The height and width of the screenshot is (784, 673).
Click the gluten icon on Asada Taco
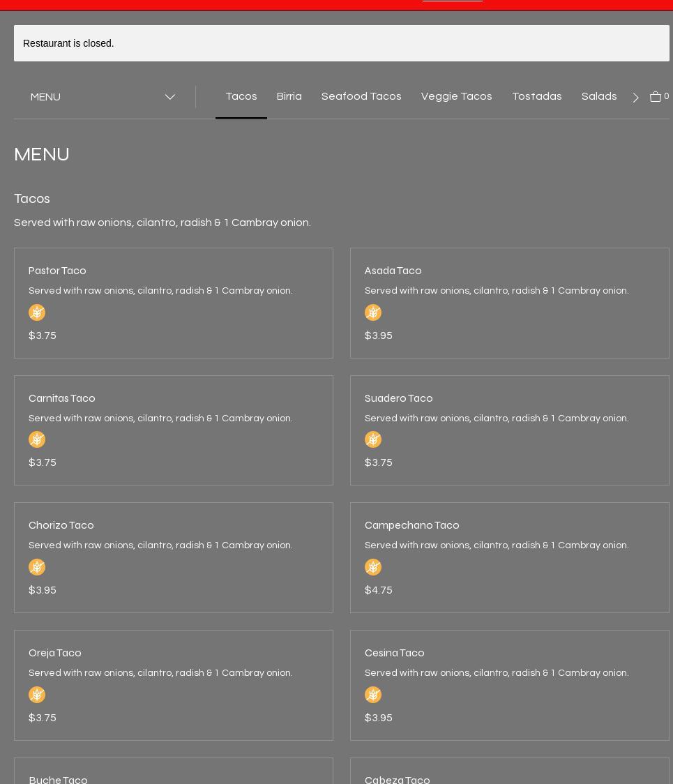(373, 312)
